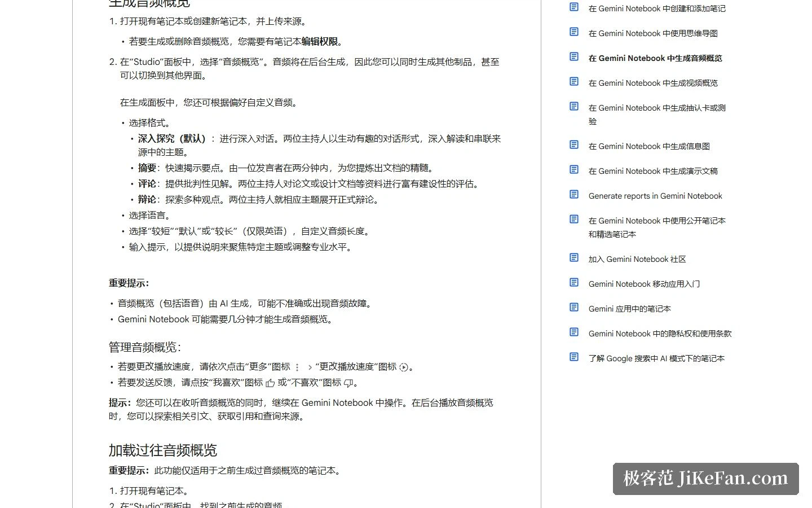Viewport: 812px width, 508px height.
Task: Click the 更改播放速度 play-circle icon
Action: (404, 367)
